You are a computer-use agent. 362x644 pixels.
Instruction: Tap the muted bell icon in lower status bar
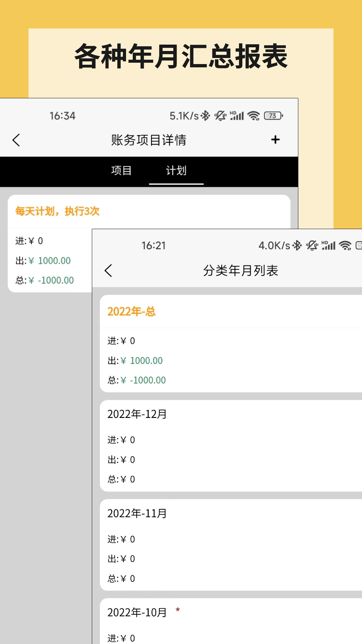[x=312, y=246]
